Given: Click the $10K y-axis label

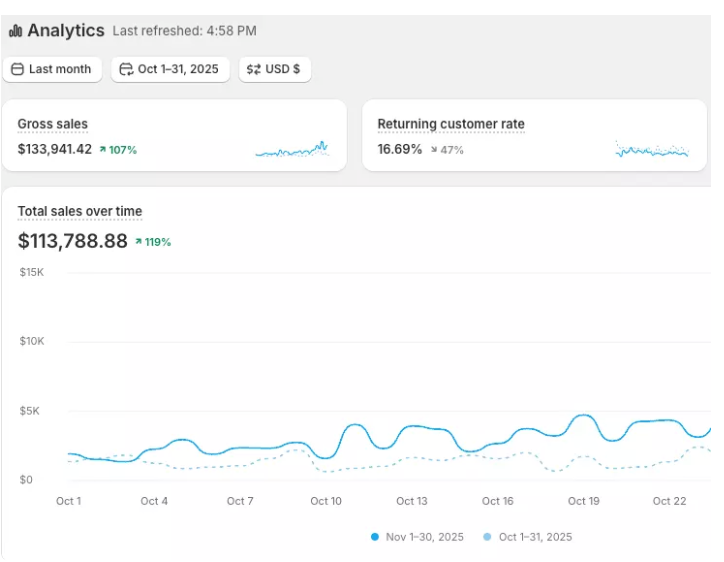Looking at the screenshot, I should 32,341.
